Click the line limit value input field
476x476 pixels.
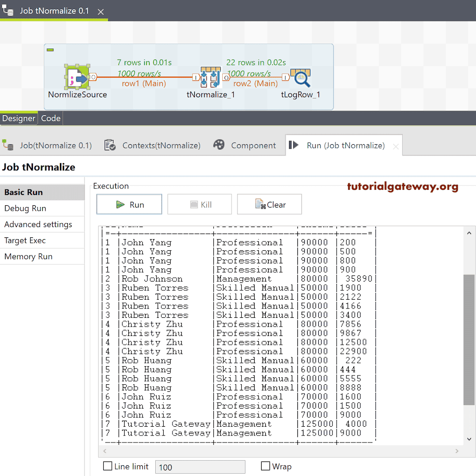200,466
